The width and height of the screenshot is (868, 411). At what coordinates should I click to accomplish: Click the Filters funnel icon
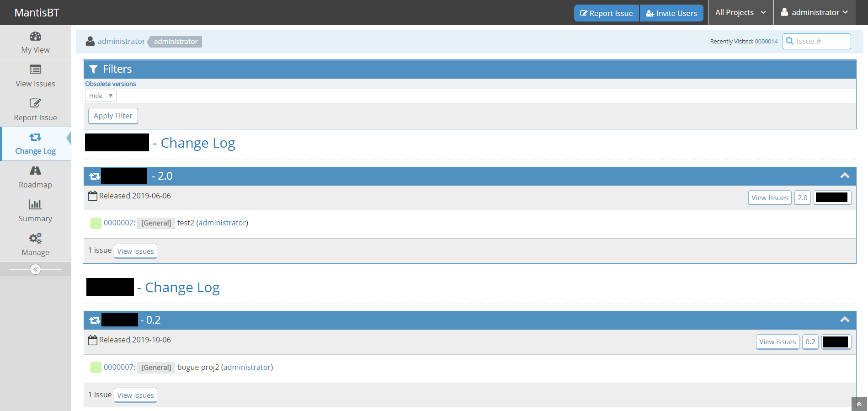pyautogui.click(x=93, y=69)
